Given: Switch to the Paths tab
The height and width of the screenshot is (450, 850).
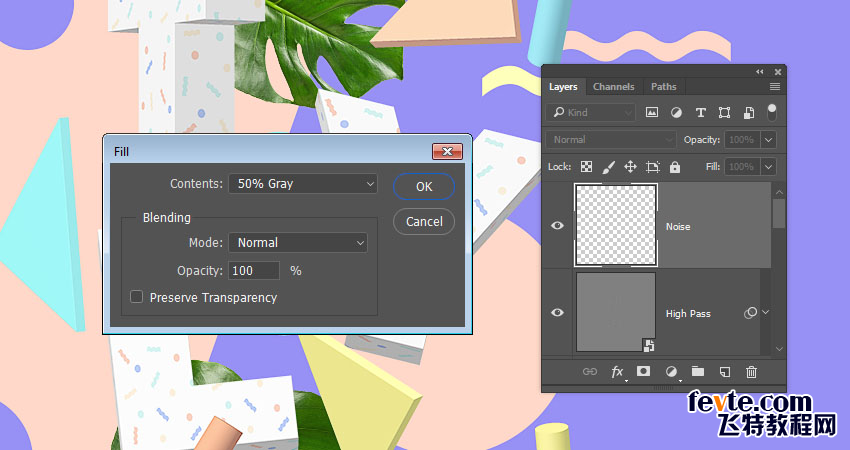Looking at the screenshot, I should pyautogui.click(x=664, y=87).
